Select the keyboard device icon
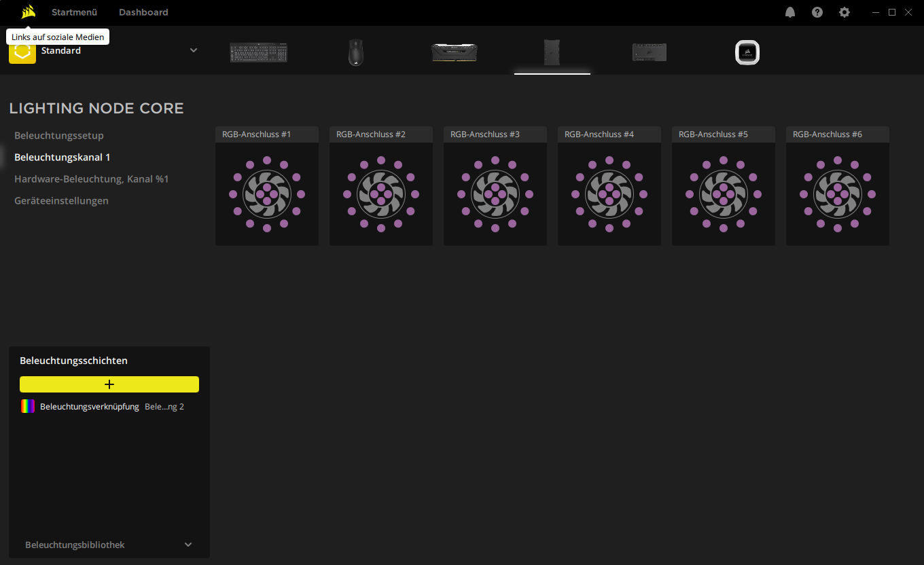The image size is (924, 565). [x=258, y=53]
